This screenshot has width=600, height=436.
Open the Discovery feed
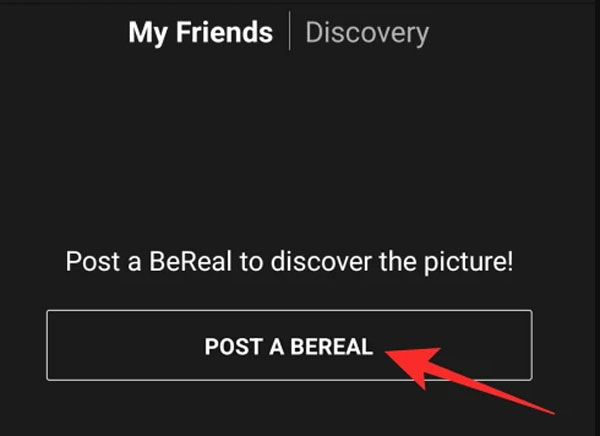[x=367, y=33]
